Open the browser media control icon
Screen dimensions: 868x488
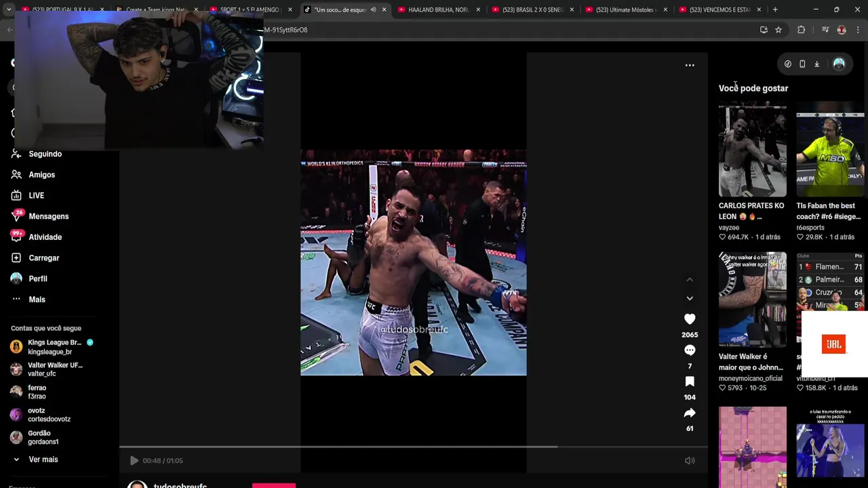(x=825, y=30)
